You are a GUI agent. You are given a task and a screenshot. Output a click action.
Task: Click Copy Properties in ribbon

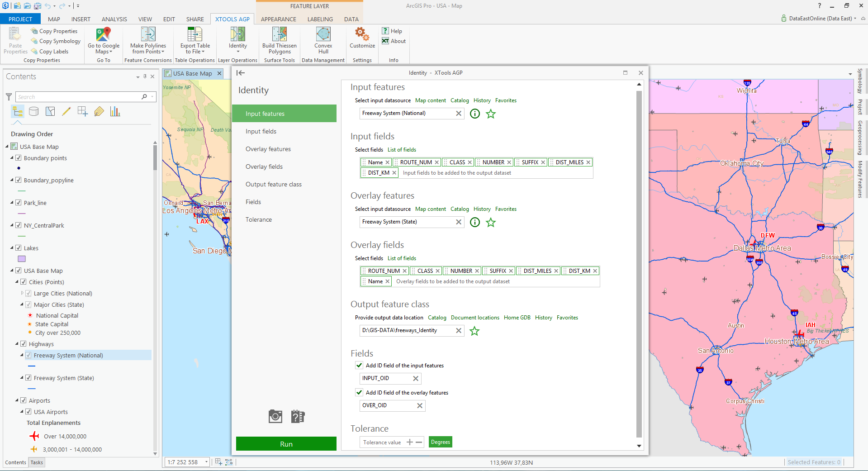tap(54, 31)
